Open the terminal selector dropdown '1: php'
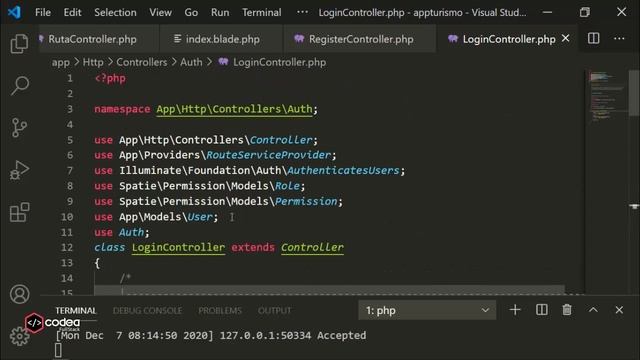640x360 pixels. (x=427, y=310)
